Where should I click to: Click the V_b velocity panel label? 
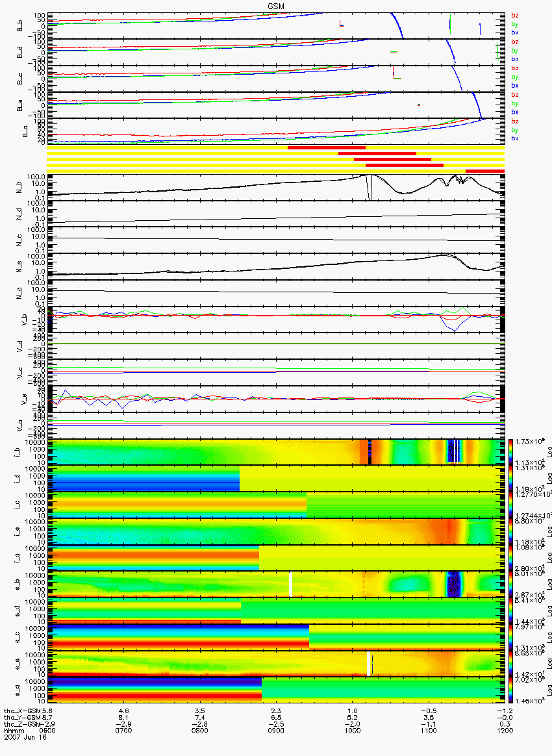[x=25, y=319]
